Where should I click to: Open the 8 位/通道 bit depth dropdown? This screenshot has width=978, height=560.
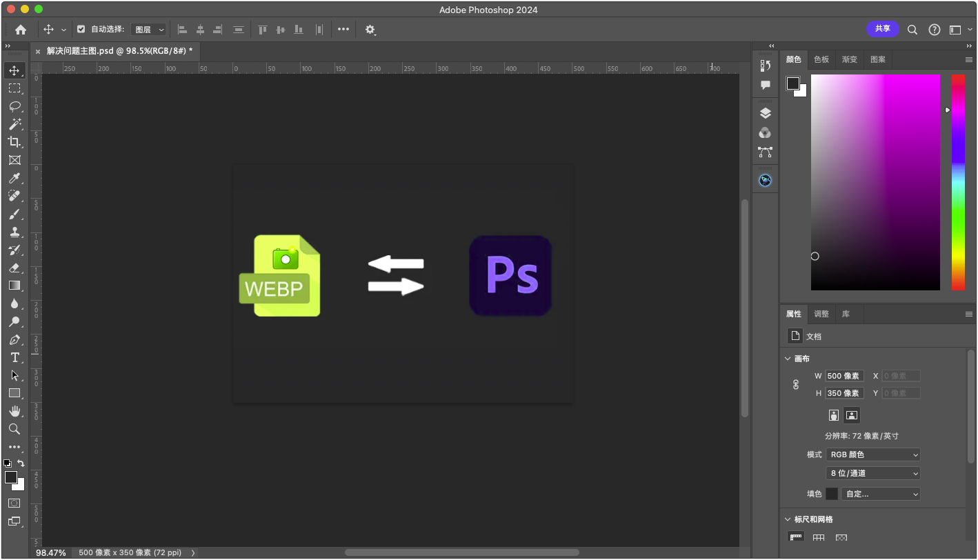pos(873,473)
